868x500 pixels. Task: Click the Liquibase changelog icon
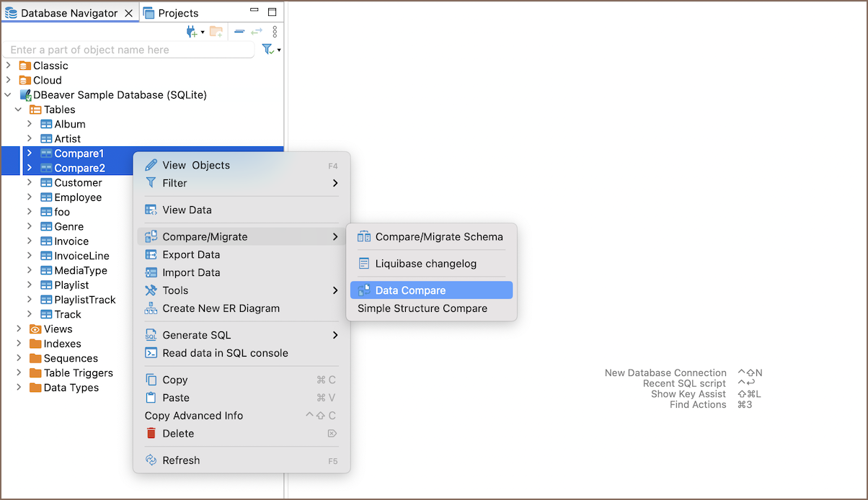click(x=364, y=264)
